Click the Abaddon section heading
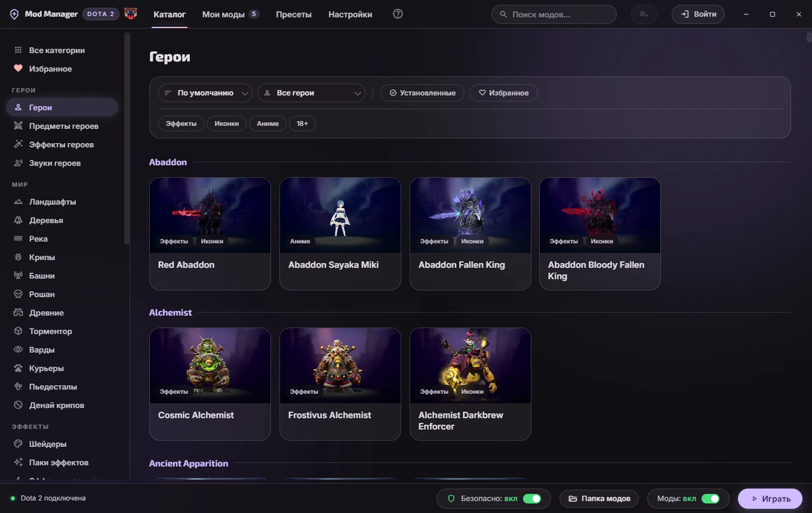This screenshot has width=812, height=513. [x=168, y=162]
